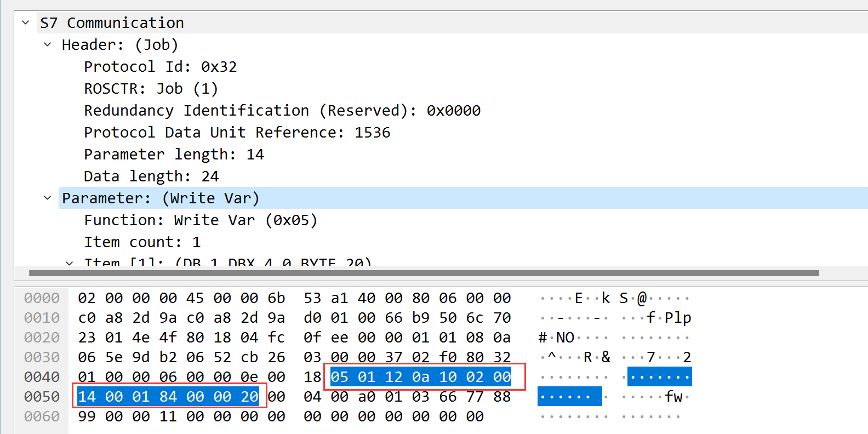Click hex byte 4e in row 0020

(141, 338)
